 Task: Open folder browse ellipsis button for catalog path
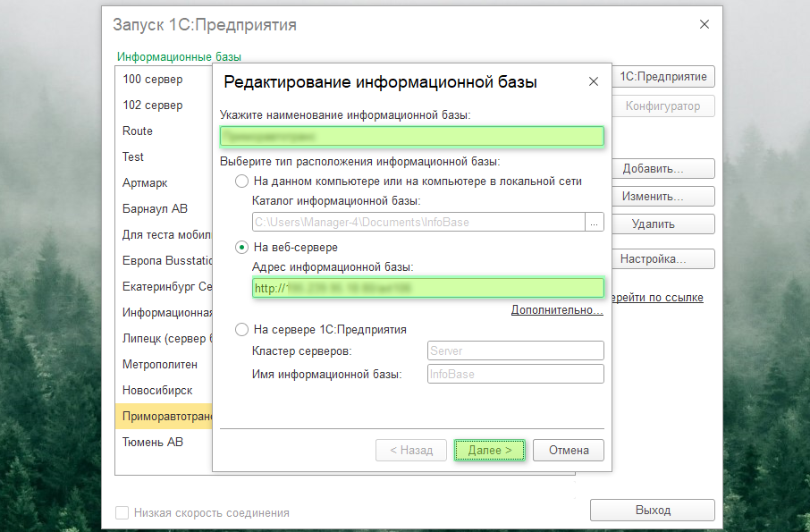click(595, 222)
